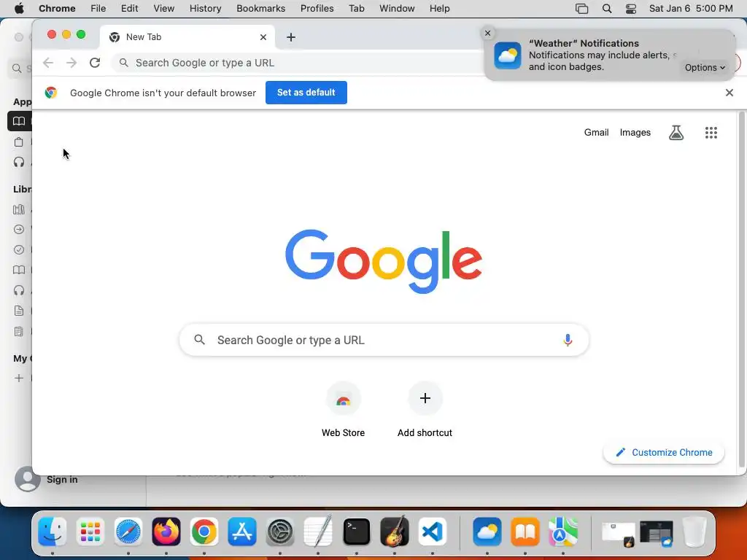This screenshot has width=747, height=560.
Task: Open Visual Studio Code from the Dock
Action: click(x=432, y=532)
